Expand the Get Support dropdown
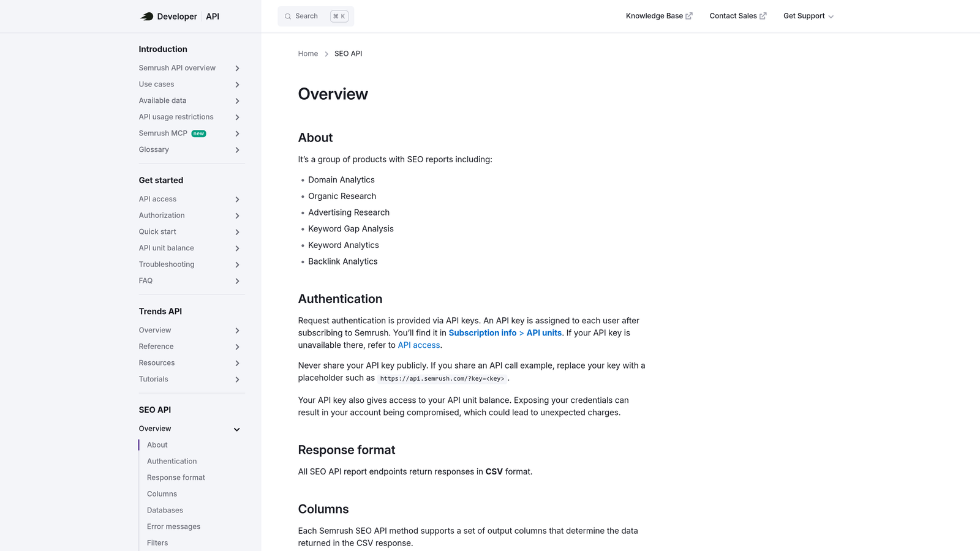Image resolution: width=980 pixels, height=551 pixels. tap(809, 16)
